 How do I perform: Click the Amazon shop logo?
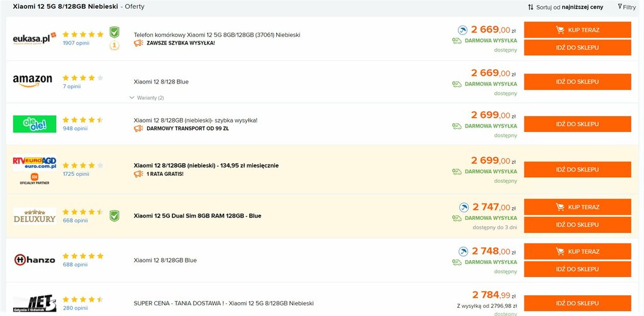coord(33,81)
